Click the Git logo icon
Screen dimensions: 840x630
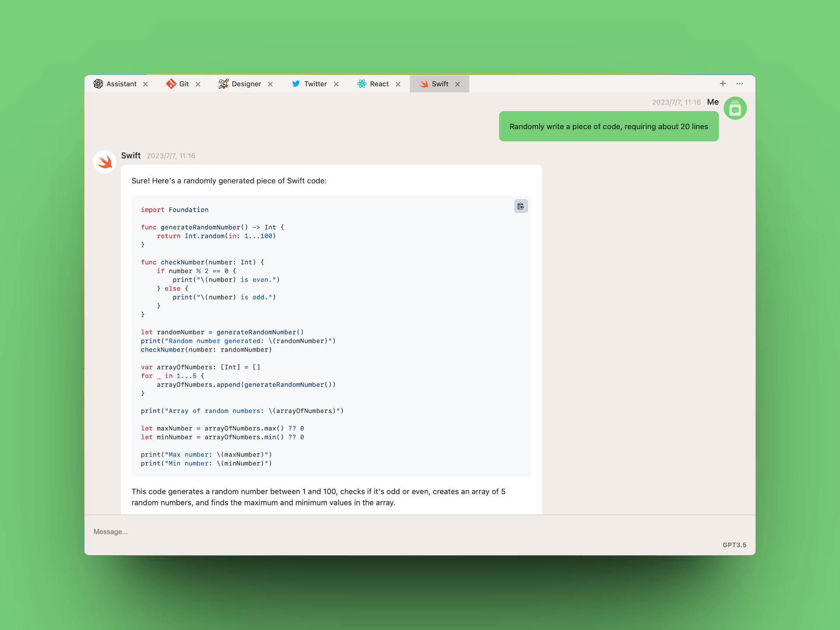(171, 84)
